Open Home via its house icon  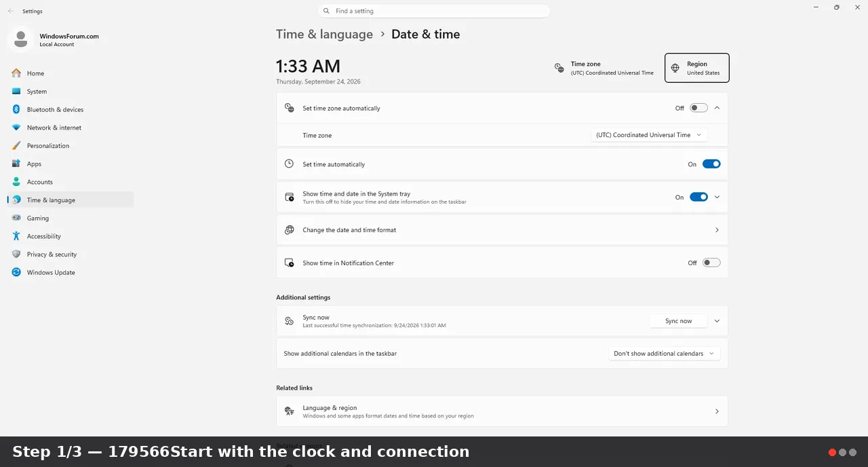pos(16,73)
